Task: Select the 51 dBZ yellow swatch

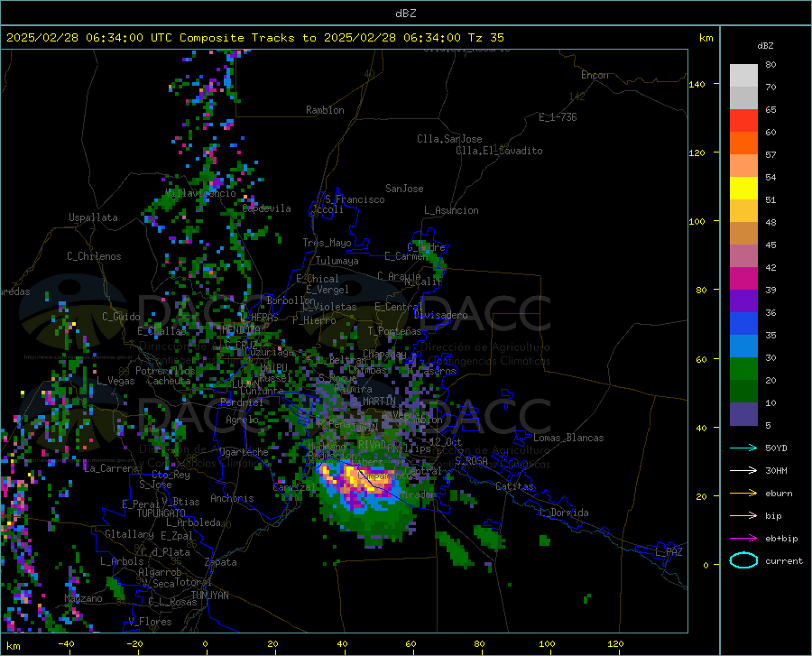Action: [743, 189]
